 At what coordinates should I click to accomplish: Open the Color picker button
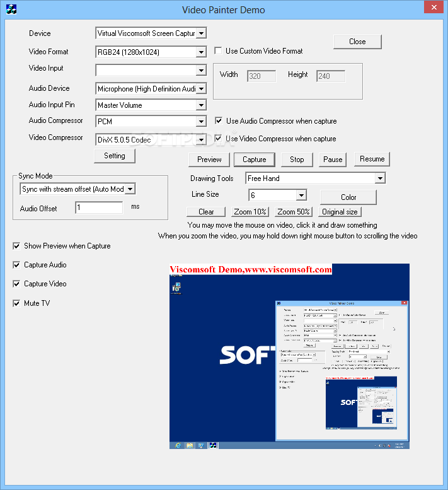tap(348, 197)
